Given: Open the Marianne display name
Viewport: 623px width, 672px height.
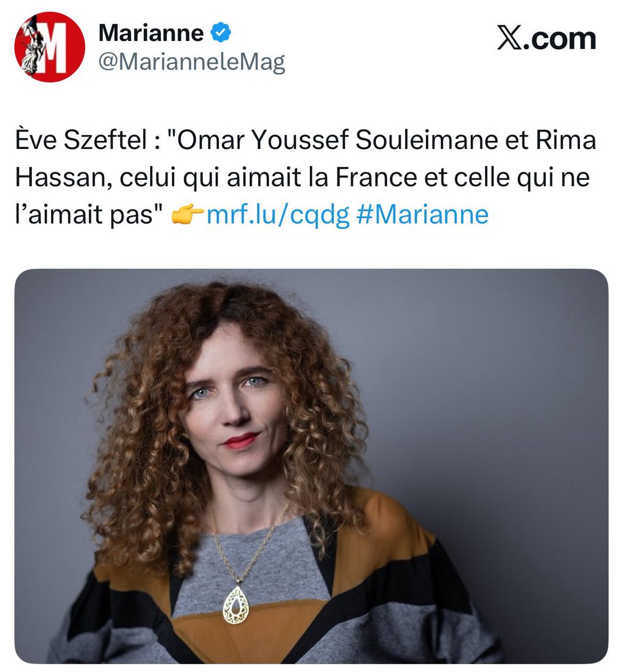Looking at the screenshot, I should tap(151, 34).
